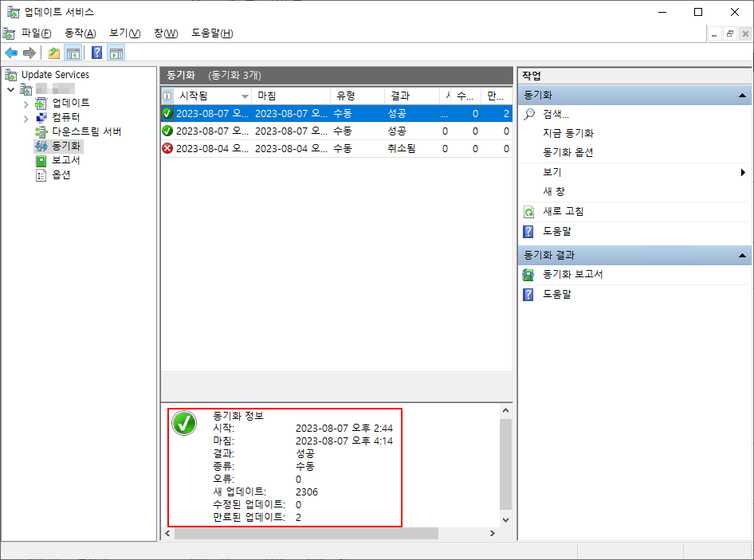The width and height of the screenshot is (754, 560).
Task: Expand the 업데이트 tree node
Action: point(26,104)
